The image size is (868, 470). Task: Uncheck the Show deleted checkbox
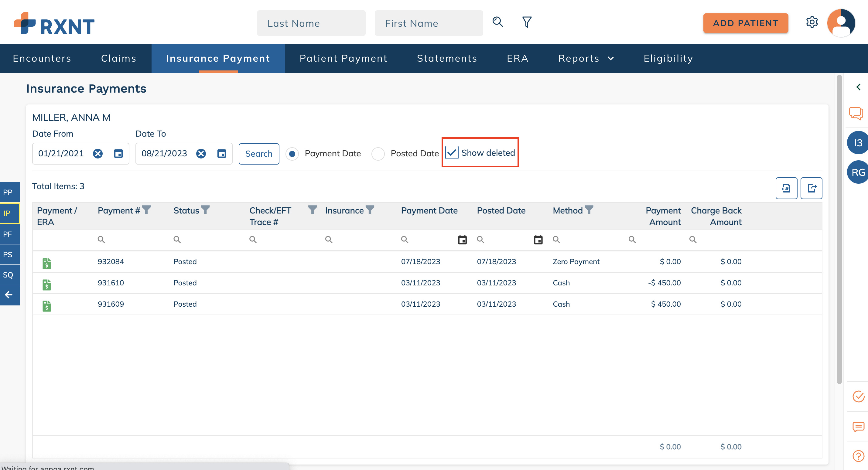tap(452, 153)
